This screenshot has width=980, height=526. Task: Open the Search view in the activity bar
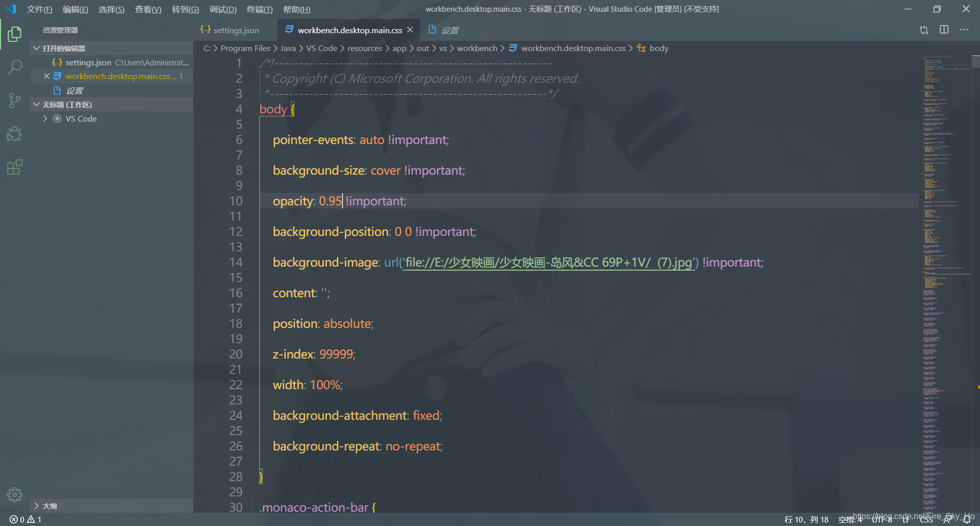click(x=14, y=67)
